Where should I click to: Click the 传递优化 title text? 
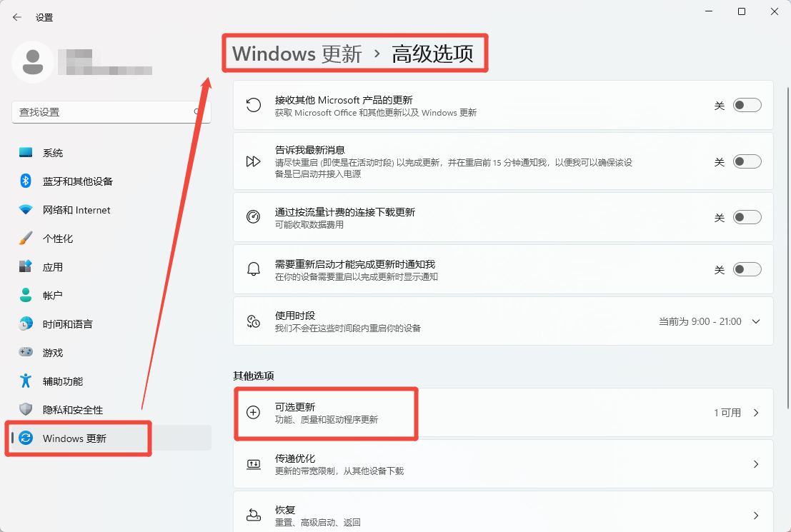(x=295, y=458)
